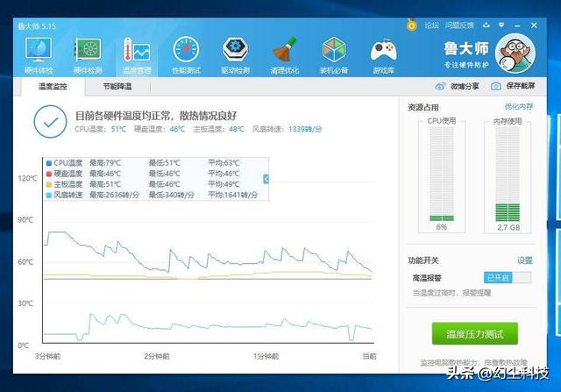Click the 平均:1641转/分 legend value
The width and height of the screenshot is (561, 392).
(233, 196)
